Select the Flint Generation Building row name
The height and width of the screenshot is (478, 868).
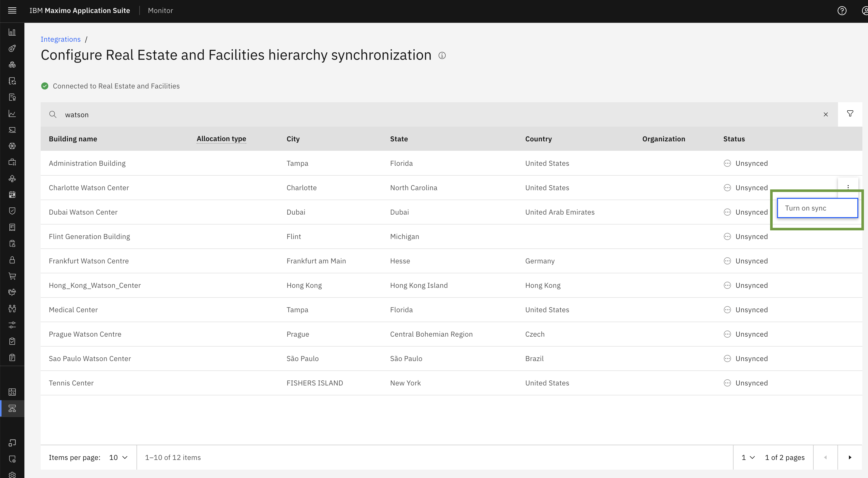89,236
